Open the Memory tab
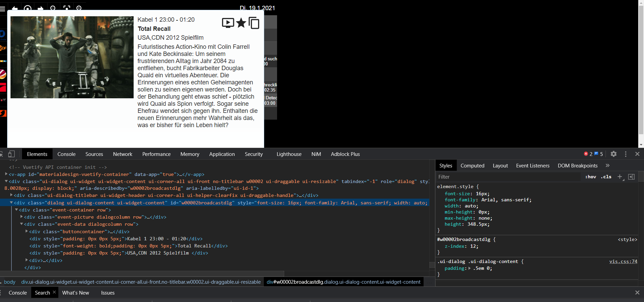This screenshot has height=302, width=644. tap(190, 154)
